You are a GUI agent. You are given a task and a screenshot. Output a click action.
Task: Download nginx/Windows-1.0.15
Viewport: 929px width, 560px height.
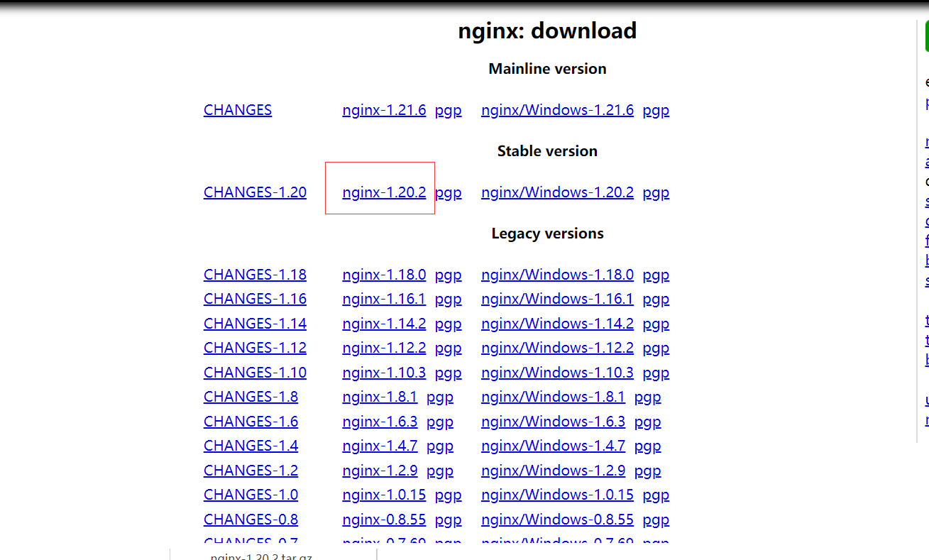(557, 495)
